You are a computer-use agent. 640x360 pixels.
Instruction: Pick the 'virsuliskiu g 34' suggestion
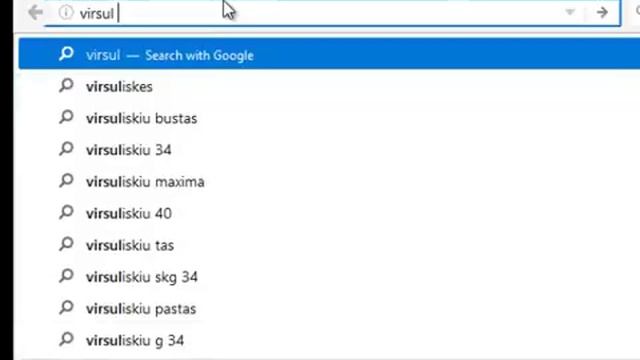coord(329,340)
